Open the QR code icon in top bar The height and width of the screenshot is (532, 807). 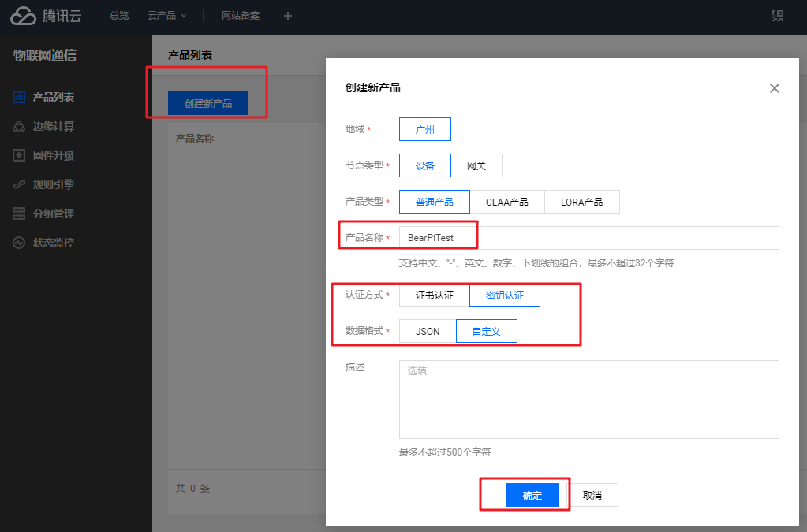pos(778,16)
